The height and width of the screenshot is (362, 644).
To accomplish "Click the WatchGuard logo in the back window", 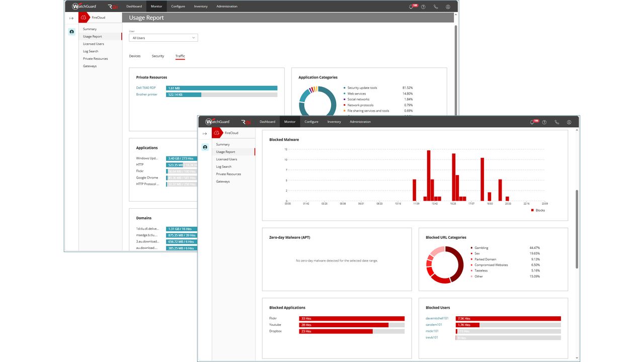I will pyautogui.click(x=84, y=7).
